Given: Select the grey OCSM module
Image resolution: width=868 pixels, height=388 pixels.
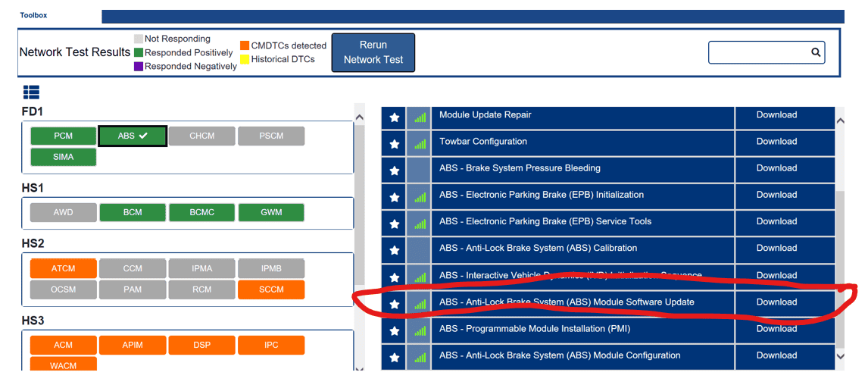Looking at the screenshot, I should pos(63,289).
